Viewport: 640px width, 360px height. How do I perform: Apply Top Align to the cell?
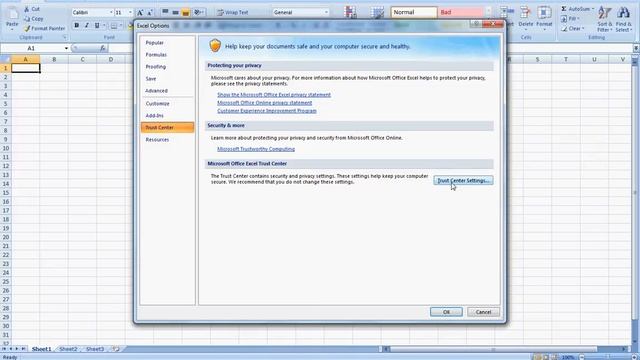click(x=165, y=12)
